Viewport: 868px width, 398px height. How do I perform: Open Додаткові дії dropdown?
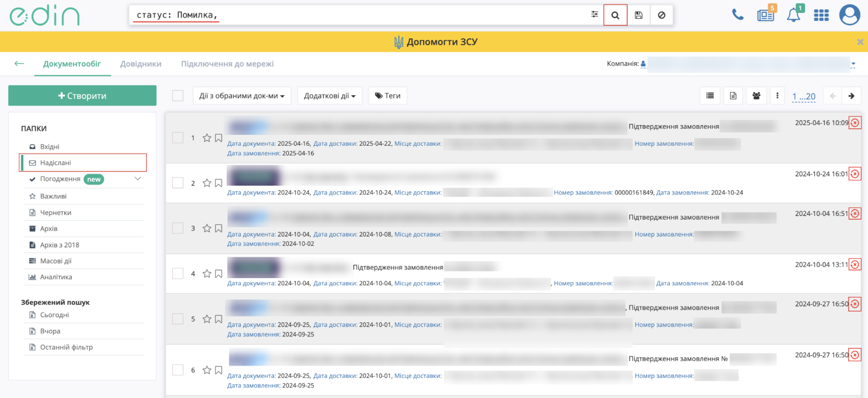tap(330, 96)
